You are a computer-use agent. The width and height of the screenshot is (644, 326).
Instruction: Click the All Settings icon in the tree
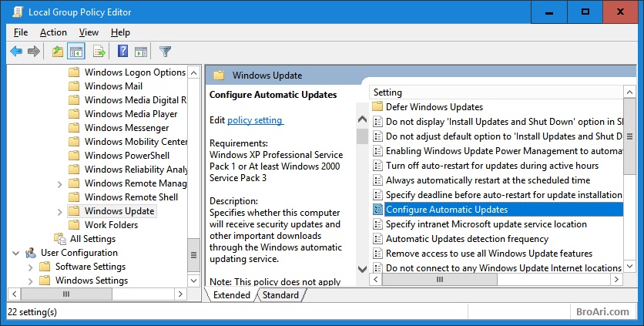60,239
